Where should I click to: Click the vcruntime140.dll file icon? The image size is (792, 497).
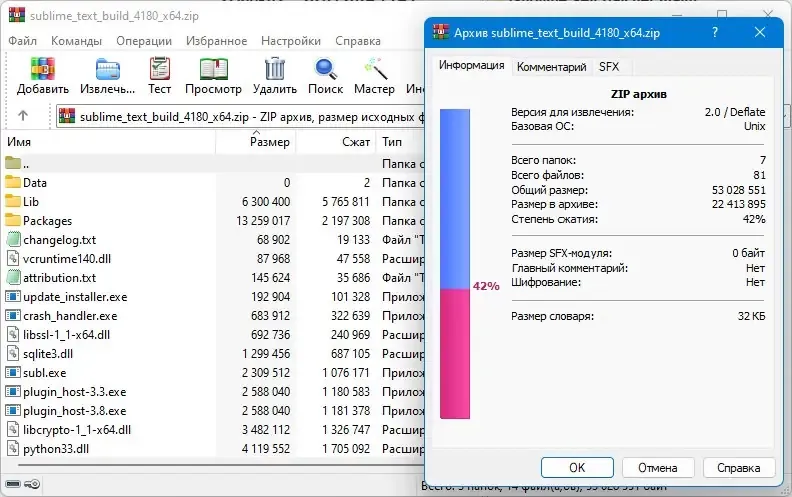(x=13, y=259)
